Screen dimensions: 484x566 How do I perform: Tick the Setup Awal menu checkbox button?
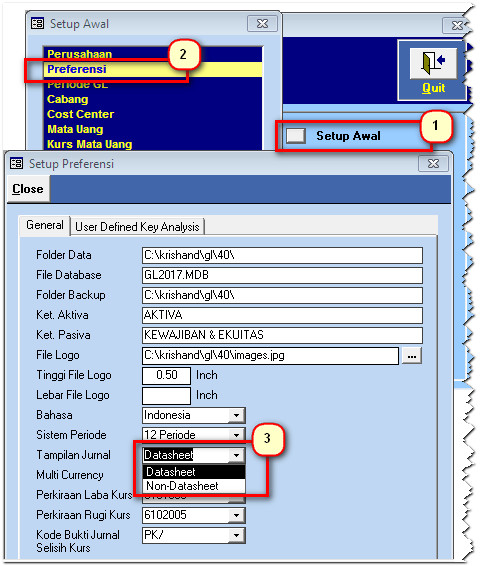coord(296,136)
